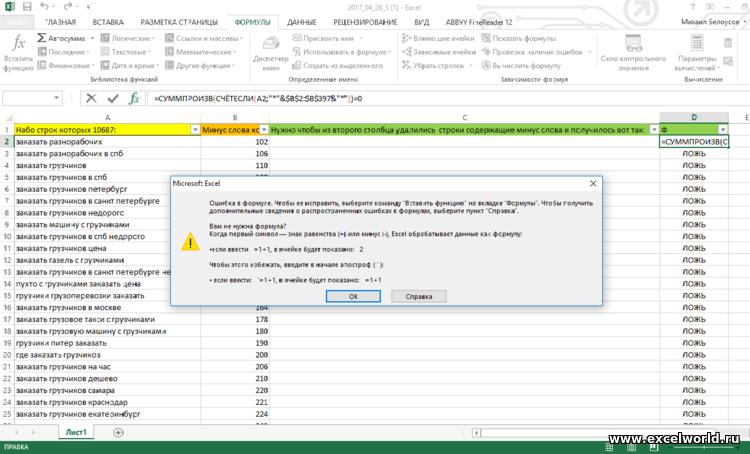Image resolution: width=750 pixels, height=454 pixels.
Task: Add a new sheet with plus icon
Action: pyautogui.click(x=118, y=432)
